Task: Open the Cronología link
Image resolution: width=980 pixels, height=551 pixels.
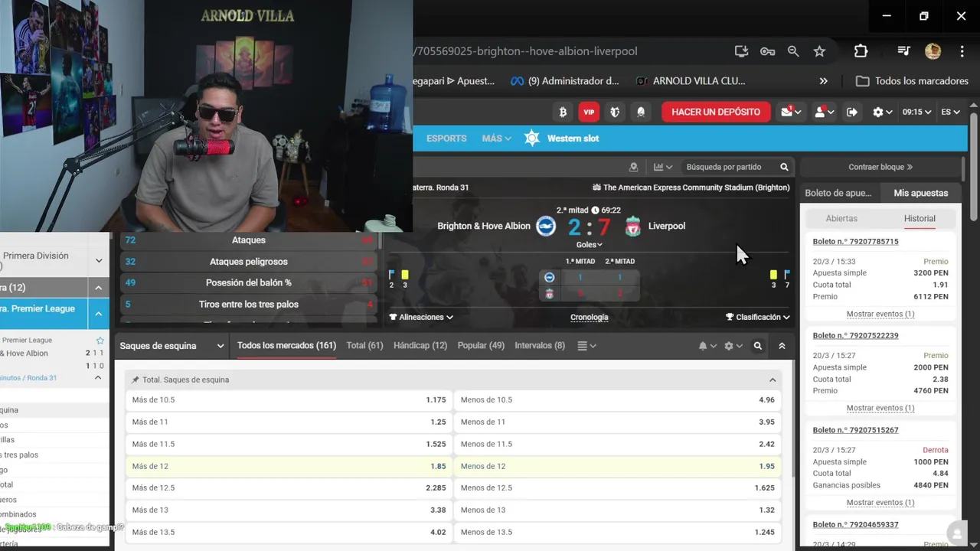Action: [x=590, y=317]
